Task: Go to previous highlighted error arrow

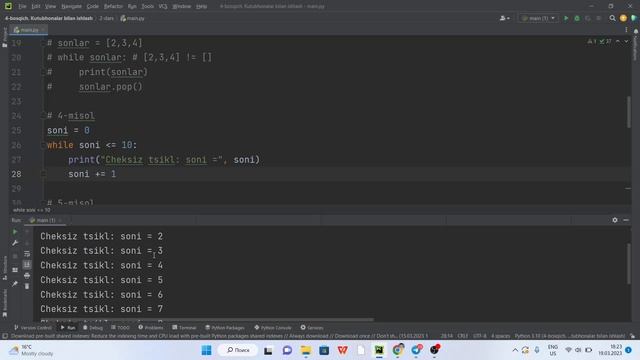Action: tap(618, 42)
